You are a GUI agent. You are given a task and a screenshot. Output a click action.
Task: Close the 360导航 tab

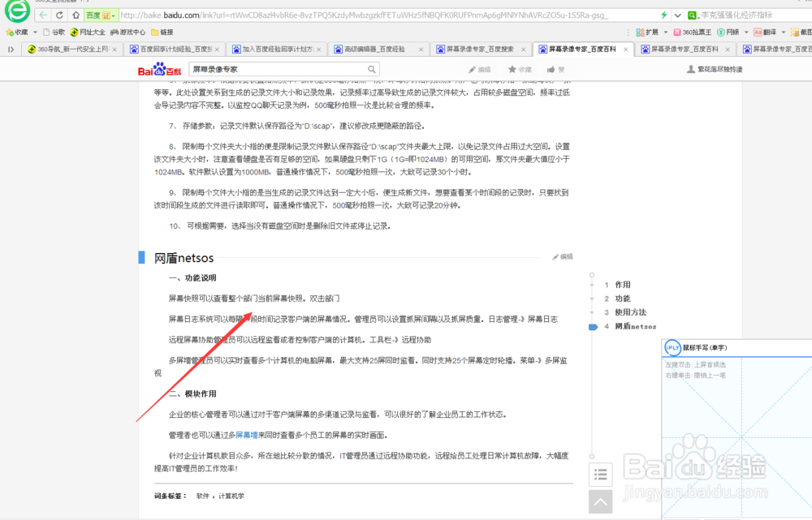[114, 49]
